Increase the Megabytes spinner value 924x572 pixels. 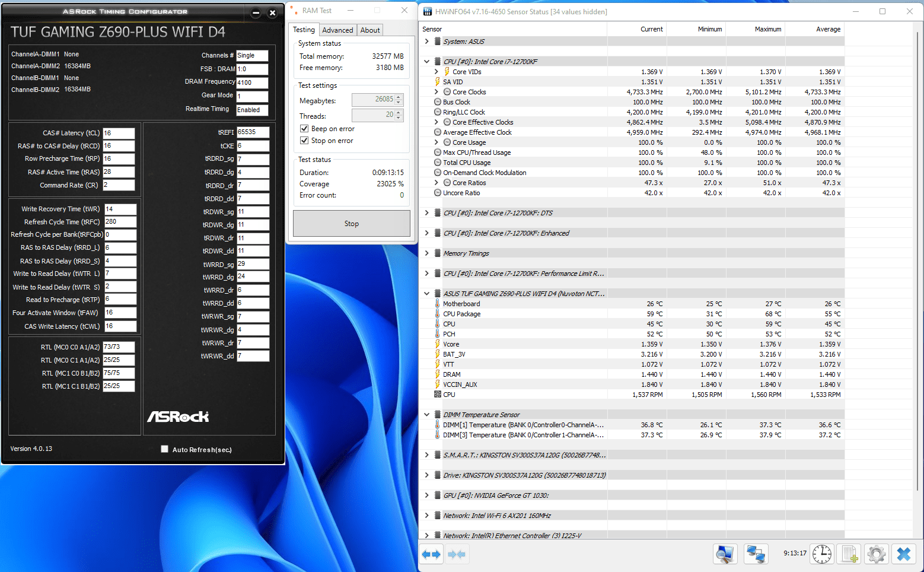(399, 97)
